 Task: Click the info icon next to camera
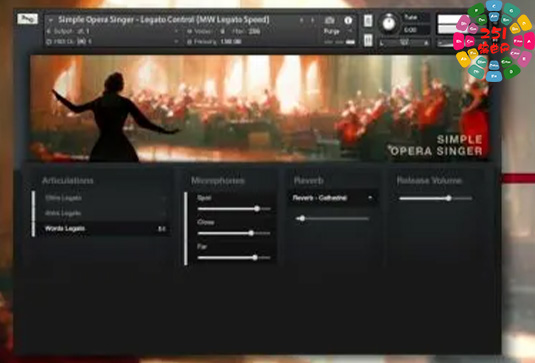click(348, 20)
